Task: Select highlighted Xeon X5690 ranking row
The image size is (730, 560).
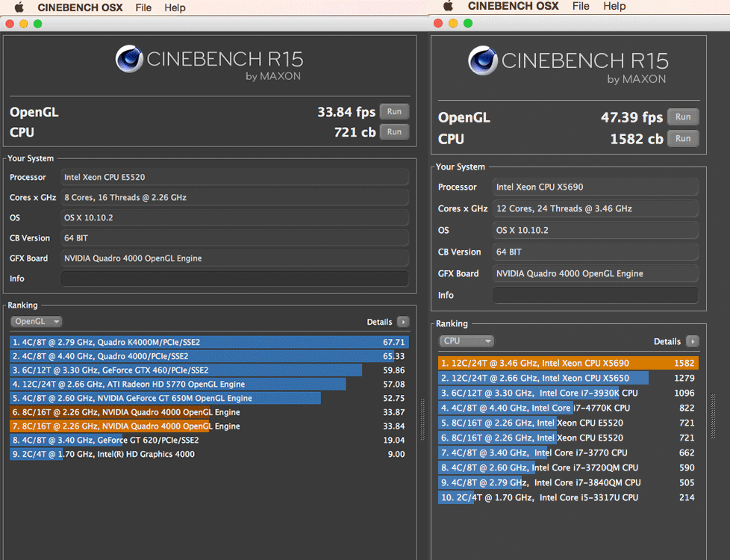Action: (569, 363)
